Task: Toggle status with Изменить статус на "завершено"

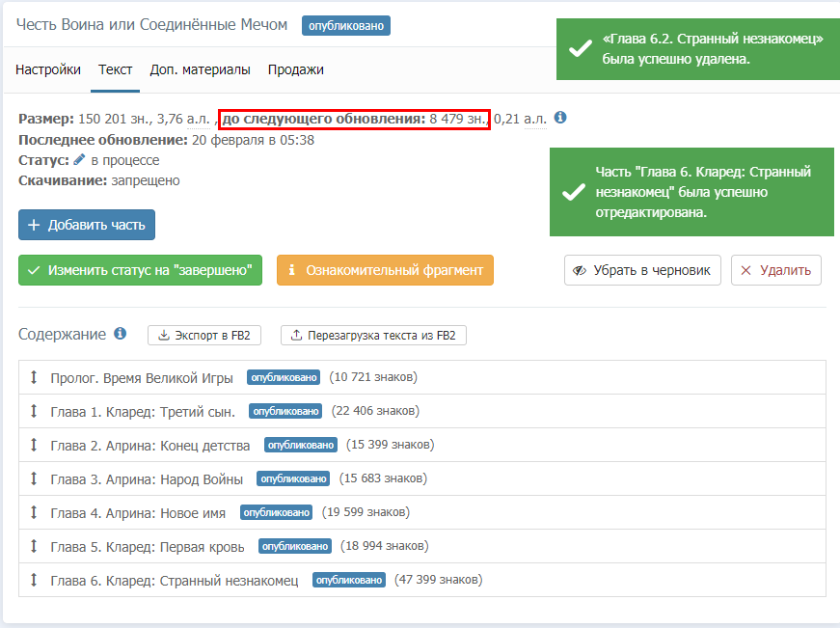Action: [140, 270]
